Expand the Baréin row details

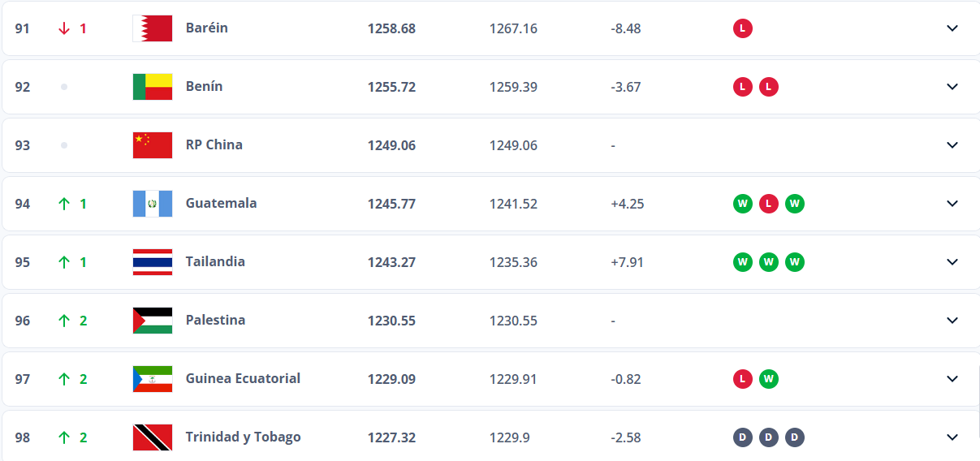pos(952,28)
